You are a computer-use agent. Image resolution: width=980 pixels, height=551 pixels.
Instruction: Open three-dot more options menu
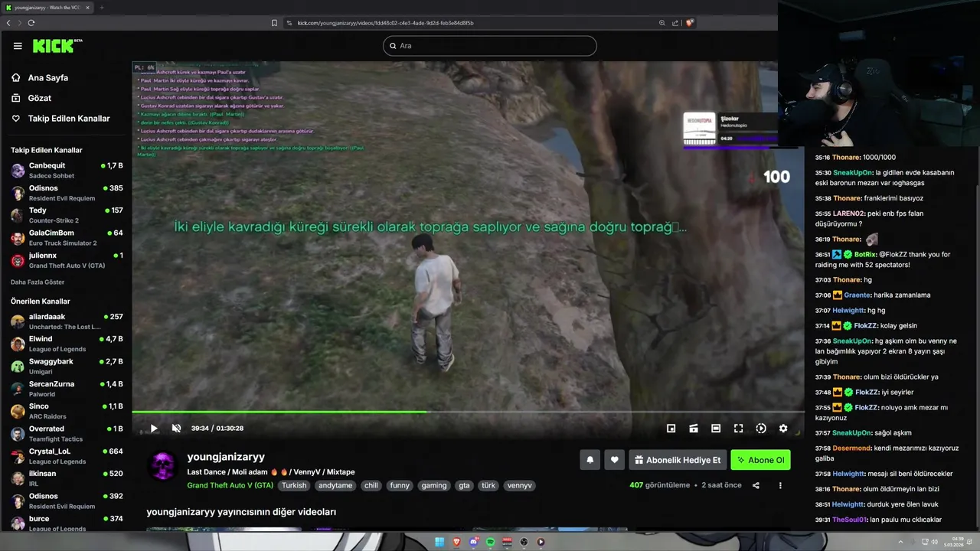[780, 485]
